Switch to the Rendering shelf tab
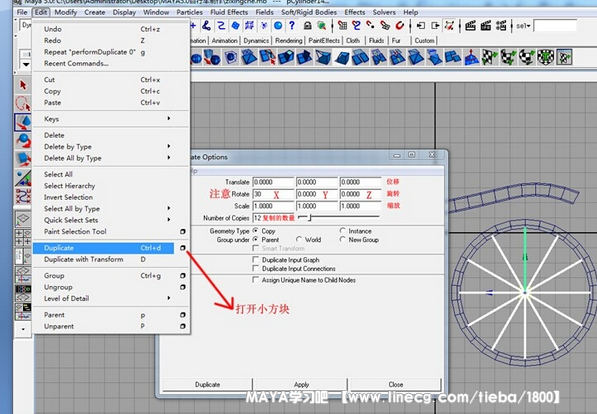Image resolution: width=597 pixels, height=414 pixels. pyautogui.click(x=289, y=40)
